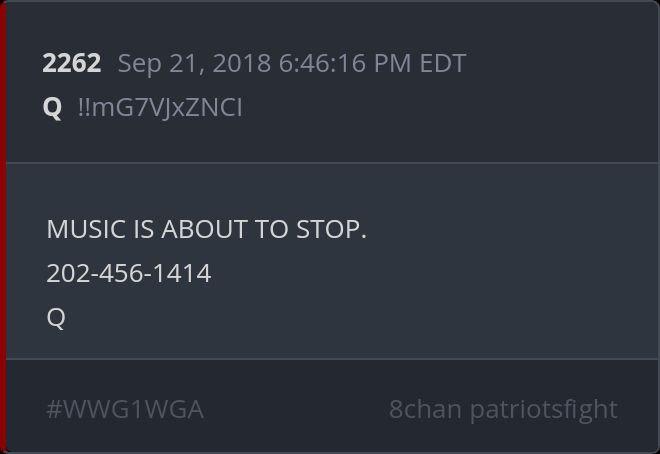Click the year 2018 in the timestamp
This screenshot has height=454, width=660.
(x=242, y=64)
